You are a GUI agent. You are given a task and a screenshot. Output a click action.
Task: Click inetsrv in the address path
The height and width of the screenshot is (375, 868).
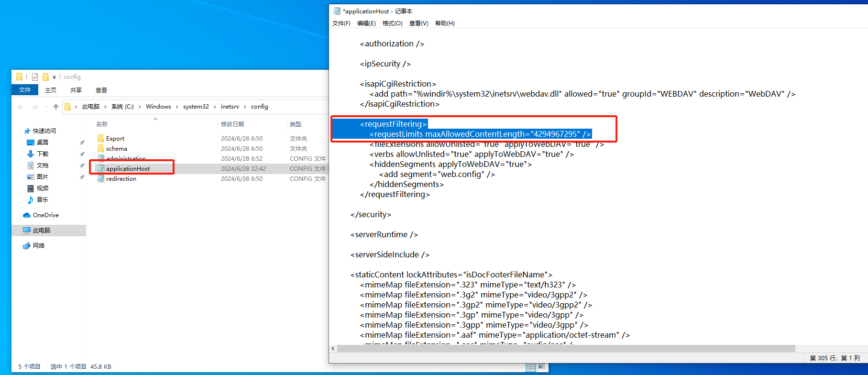click(x=230, y=107)
